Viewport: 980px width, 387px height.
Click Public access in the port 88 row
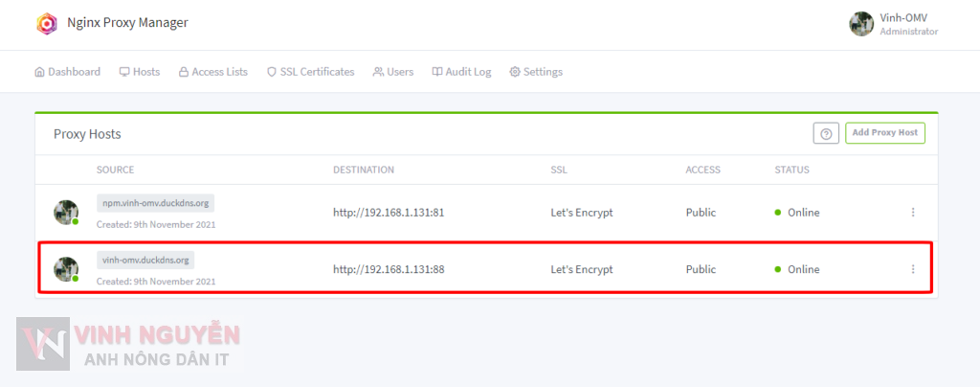(701, 269)
